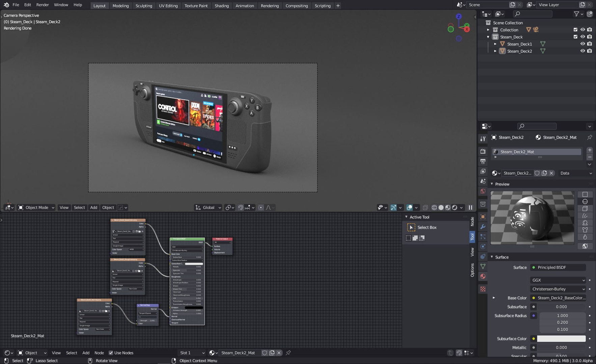Open the Object properties tab icon

[483, 217]
